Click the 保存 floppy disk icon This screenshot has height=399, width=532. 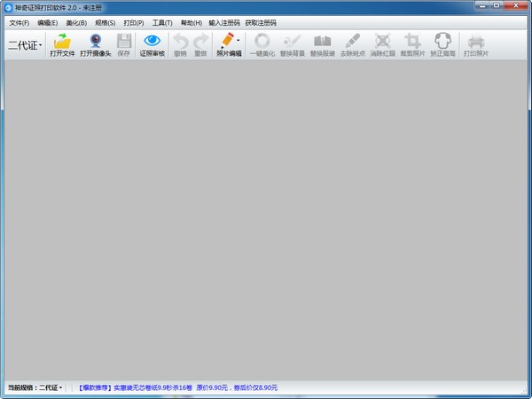coord(123,42)
